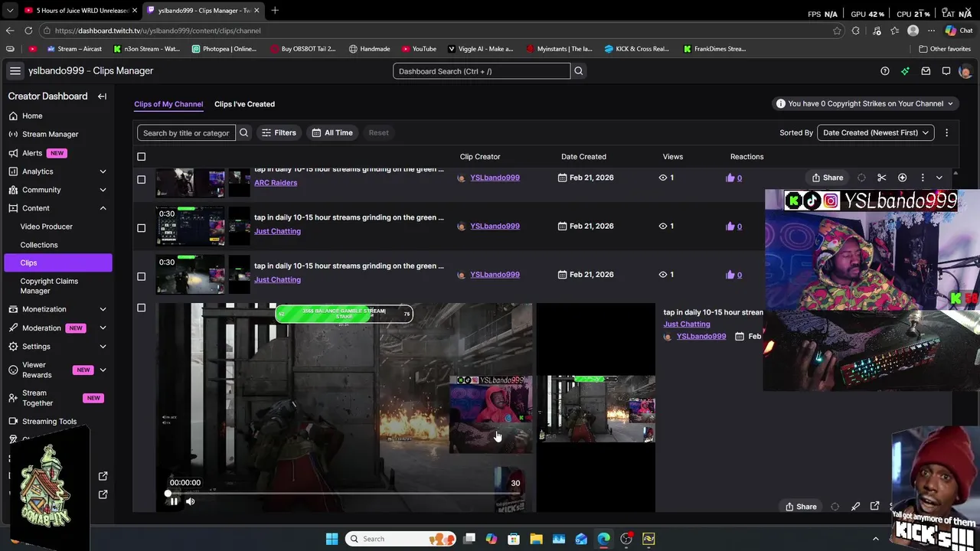
Task: Open Collections in the sidebar
Action: (39, 245)
